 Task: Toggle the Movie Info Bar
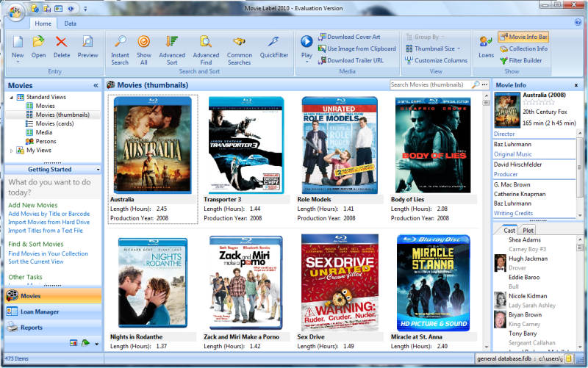(523, 37)
